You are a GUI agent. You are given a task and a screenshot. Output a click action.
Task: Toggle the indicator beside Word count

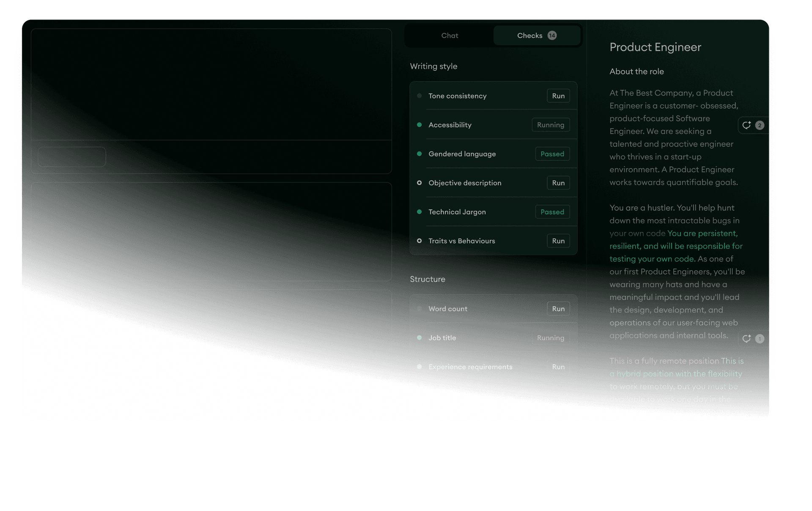pyautogui.click(x=419, y=308)
